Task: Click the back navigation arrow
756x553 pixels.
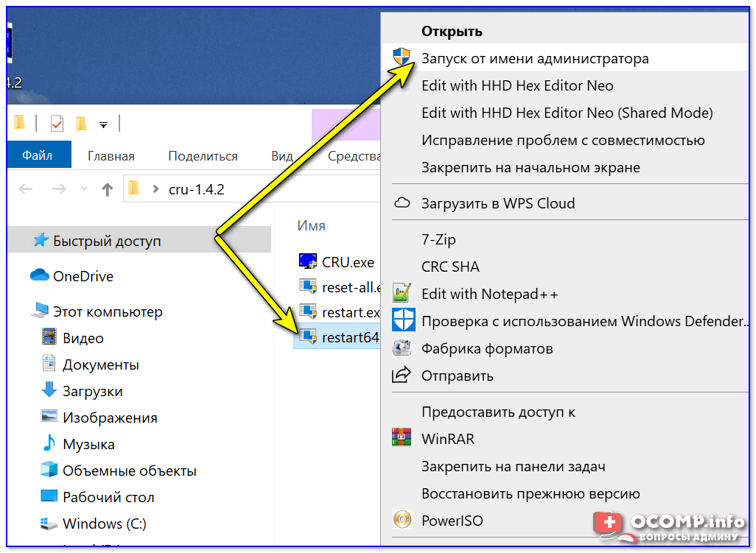Action: coord(26,189)
